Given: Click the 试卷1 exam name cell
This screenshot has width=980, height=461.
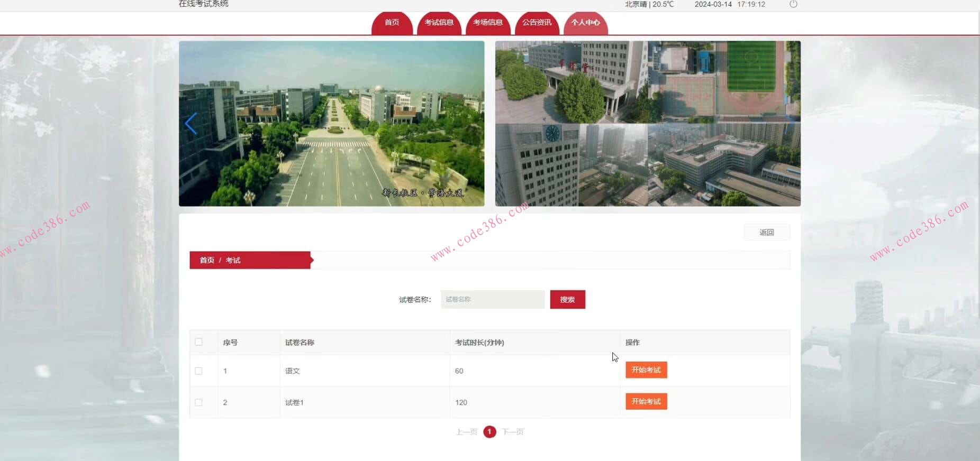Looking at the screenshot, I should pyautogui.click(x=294, y=403).
